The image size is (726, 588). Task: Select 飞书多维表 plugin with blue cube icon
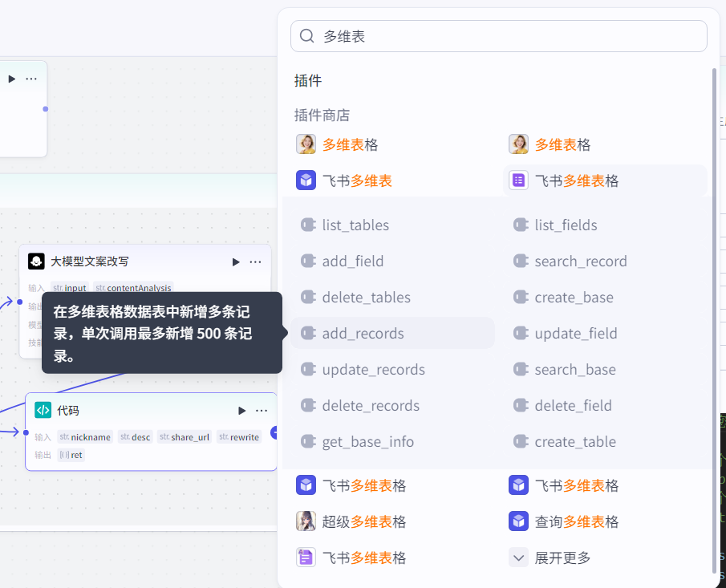pyautogui.click(x=344, y=180)
